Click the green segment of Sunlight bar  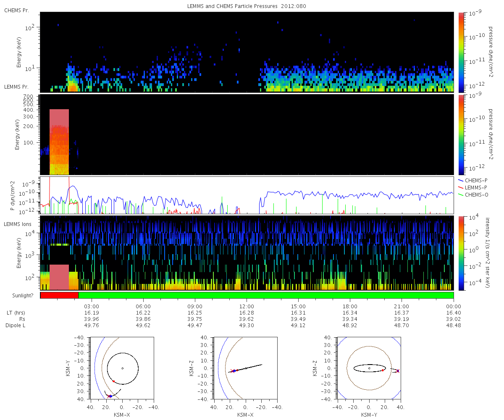[x=266, y=295]
